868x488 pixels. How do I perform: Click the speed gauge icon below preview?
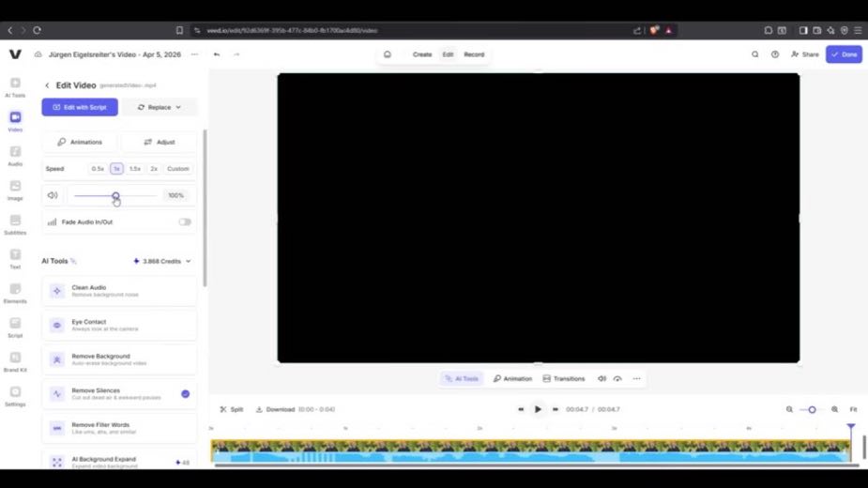(x=617, y=379)
